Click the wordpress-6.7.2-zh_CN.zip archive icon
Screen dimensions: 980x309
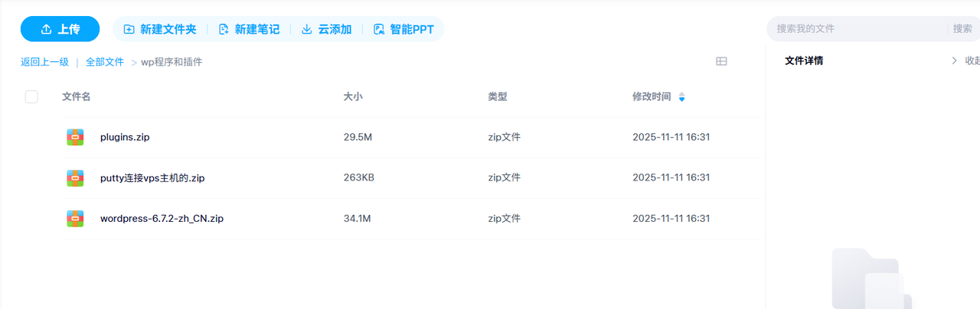pos(75,219)
